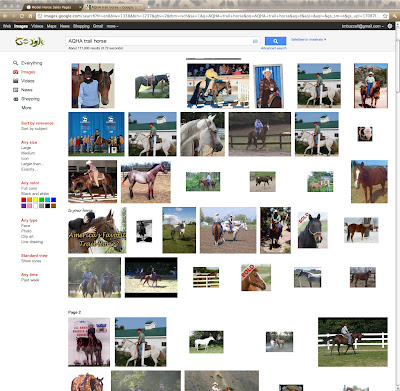Pick the brown color swatch
Viewport: 400px width, 391px height.
pos(53,206)
